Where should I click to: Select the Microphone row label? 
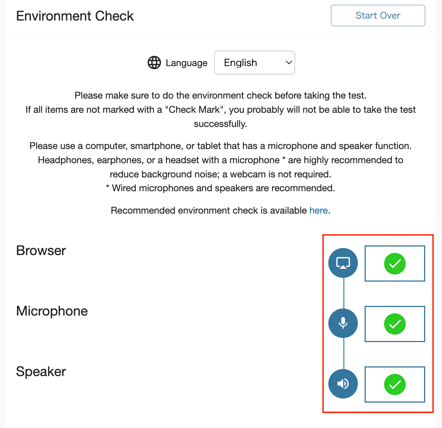coord(52,311)
